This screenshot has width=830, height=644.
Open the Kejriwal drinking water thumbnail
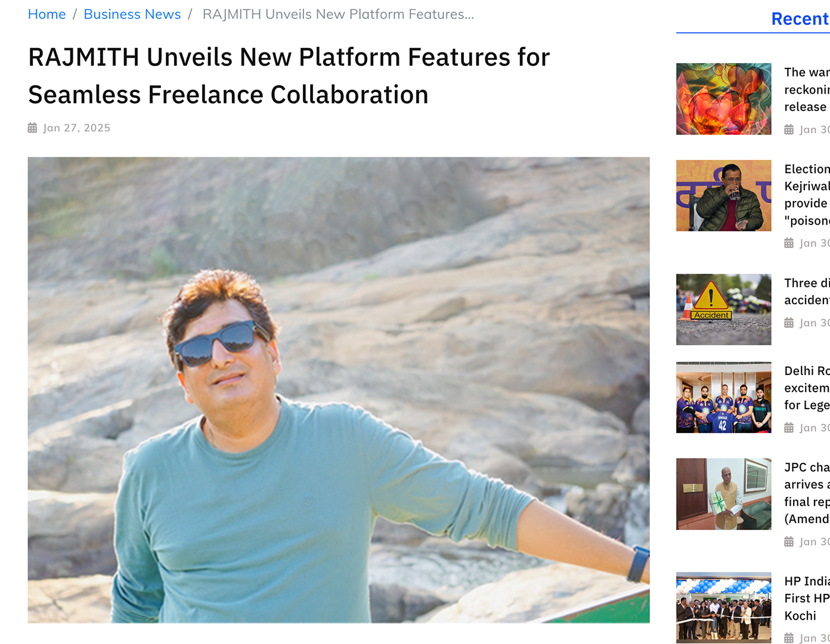coord(723,196)
